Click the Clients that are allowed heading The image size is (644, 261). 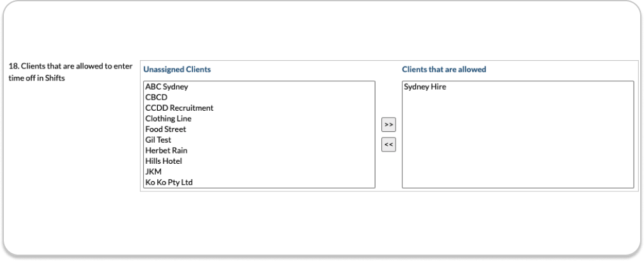[x=444, y=69]
